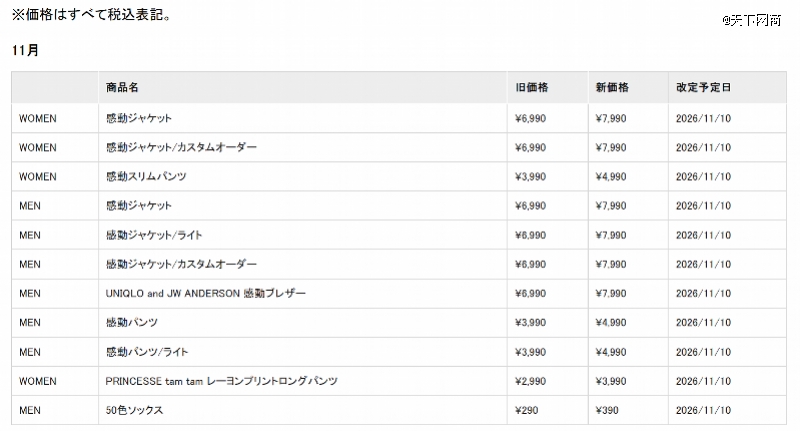The height and width of the screenshot is (431, 800).
Task: Click the MEN label in JW ANDERSON row
Action: (x=30, y=293)
